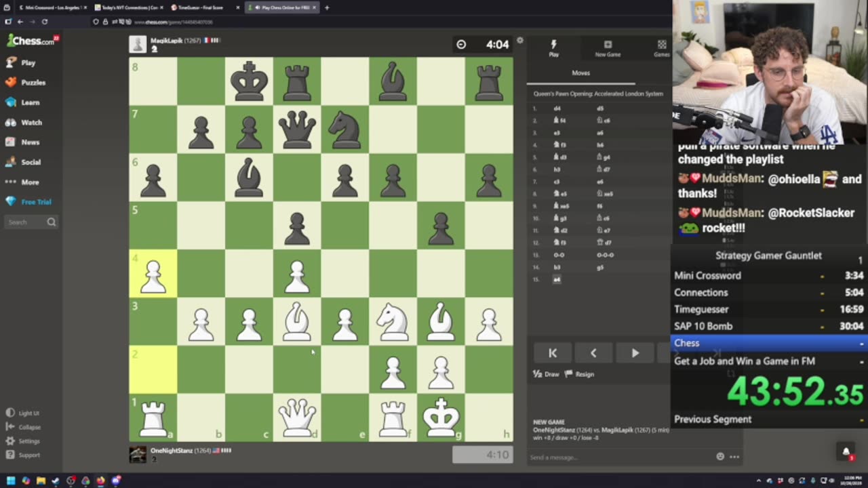This screenshot has height=488, width=868.
Task: Click move 1 d4 in move list
Action: click(x=557, y=108)
